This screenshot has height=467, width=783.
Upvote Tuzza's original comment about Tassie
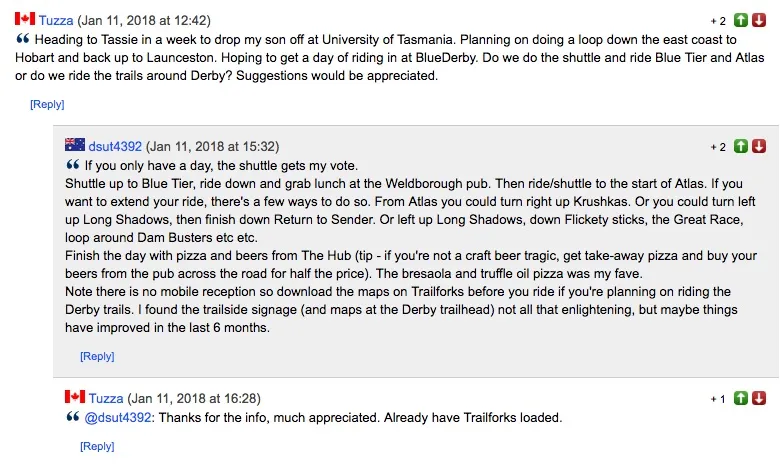tap(741, 20)
